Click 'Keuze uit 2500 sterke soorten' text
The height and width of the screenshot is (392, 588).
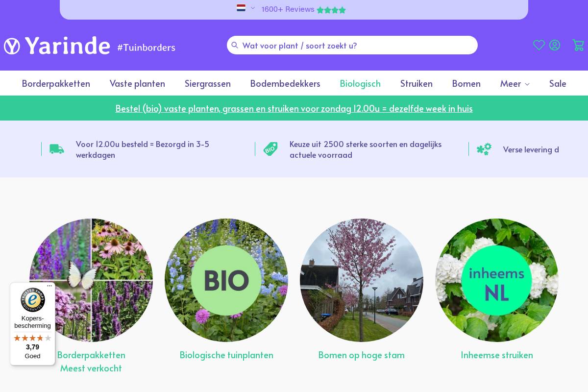click(366, 149)
